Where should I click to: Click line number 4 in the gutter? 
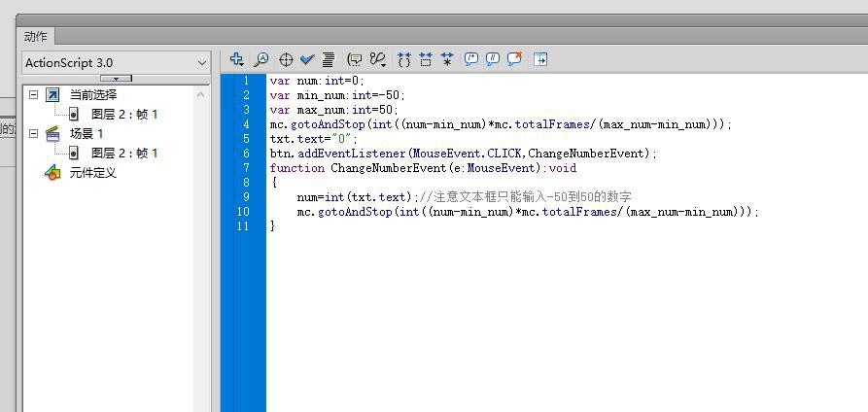click(x=246, y=124)
